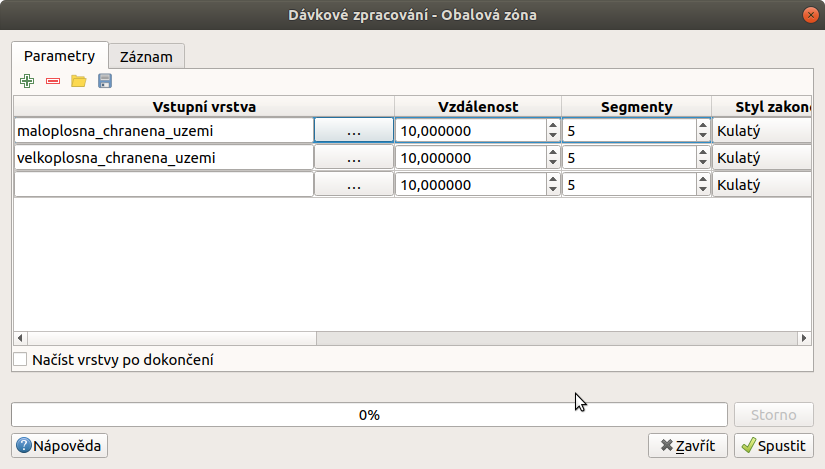Screen dimensions: 825x469
Task: Select the Parametry tab
Action: [x=59, y=56]
